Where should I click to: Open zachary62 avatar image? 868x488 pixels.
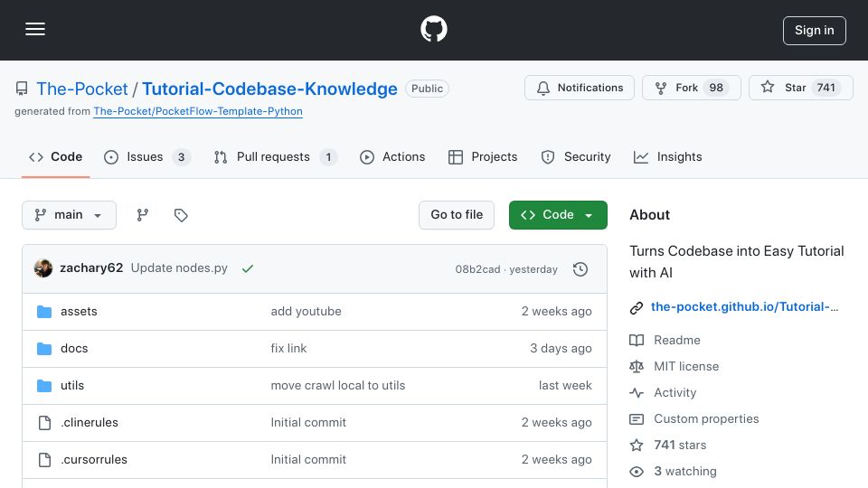pyautogui.click(x=43, y=268)
